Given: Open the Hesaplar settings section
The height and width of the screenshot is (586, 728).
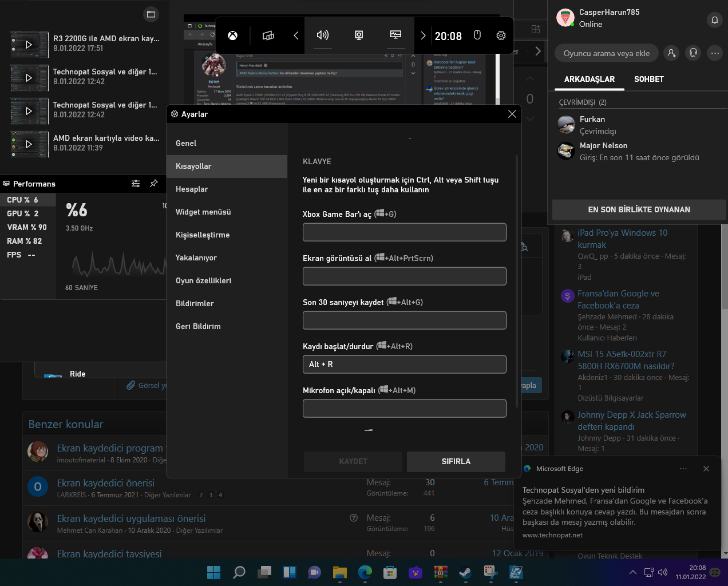Looking at the screenshot, I should pyautogui.click(x=227, y=189).
